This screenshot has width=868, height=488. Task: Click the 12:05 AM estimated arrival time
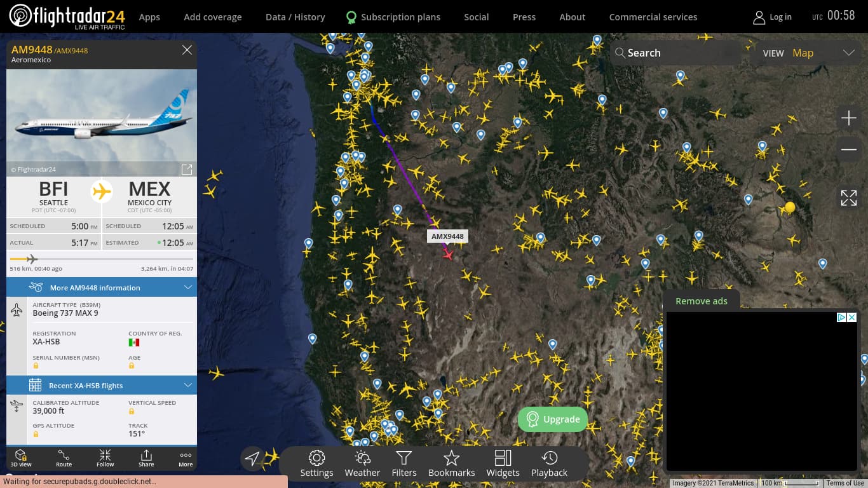pyautogui.click(x=178, y=243)
